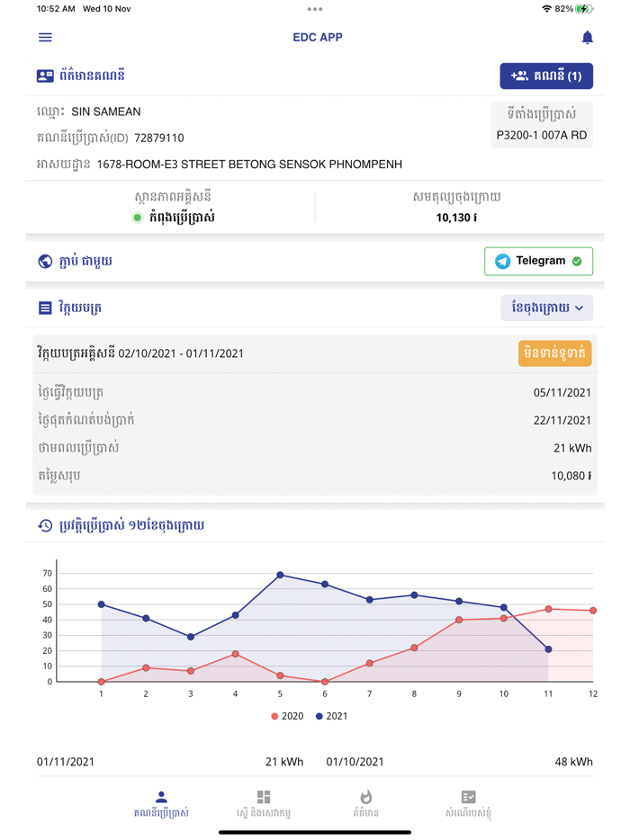Tap the notification bell icon
This screenshot has height=840, width=630.
(587, 38)
